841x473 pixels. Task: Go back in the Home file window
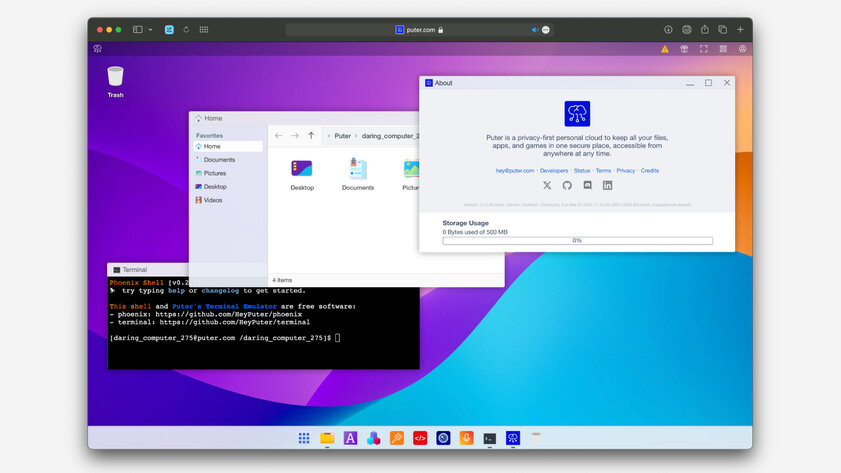click(278, 136)
